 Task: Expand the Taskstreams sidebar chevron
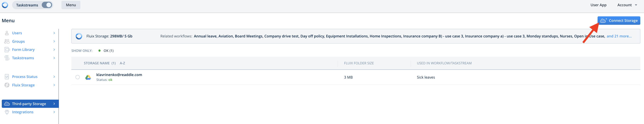pos(54,58)
